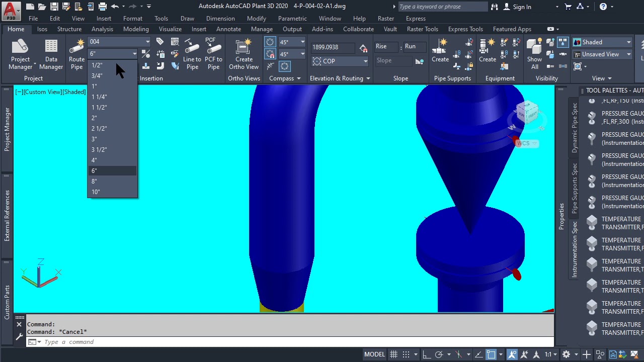Image resolution: width=644 pixels, height=362 pixels.
Task: Click the customize wrench in command line
Action: 19,337
